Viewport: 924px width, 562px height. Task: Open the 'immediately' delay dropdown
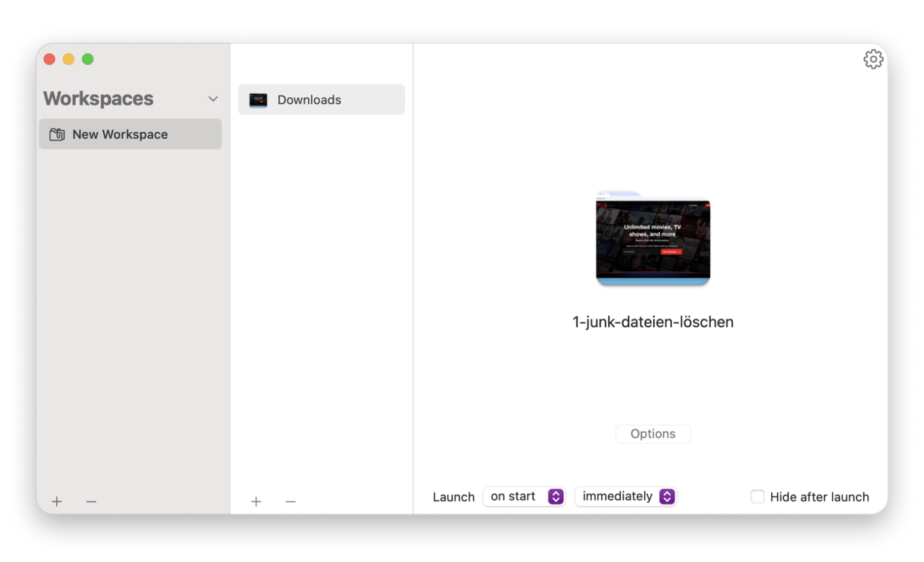(x=626, y=497)
